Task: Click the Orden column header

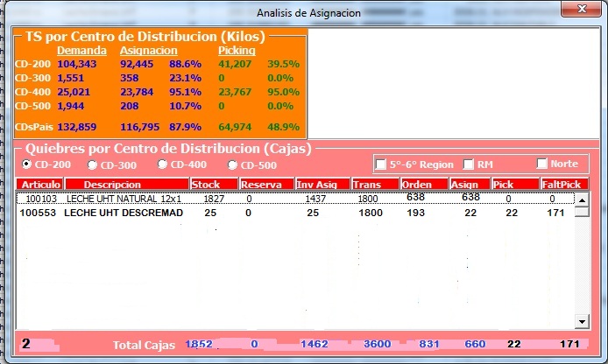Action: pos(424,185)
